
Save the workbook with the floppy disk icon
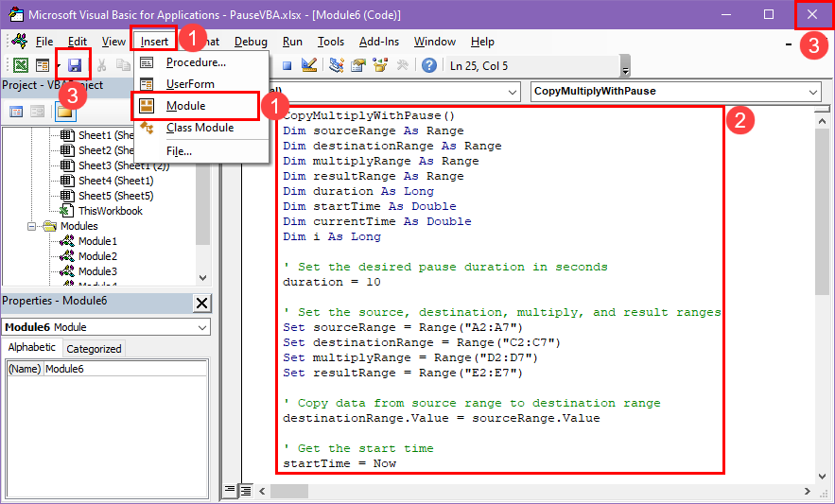click(x=75, y=65)
